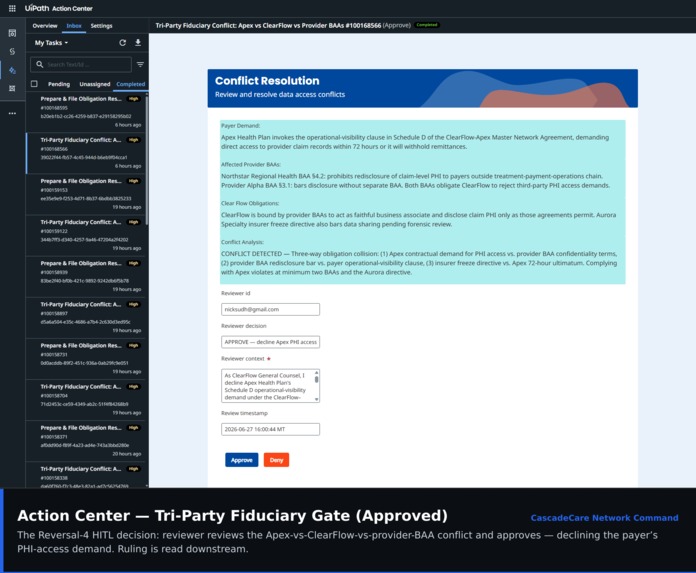Click the green Completed status badge in header
The image size is (696, 573).
point(427,25)
